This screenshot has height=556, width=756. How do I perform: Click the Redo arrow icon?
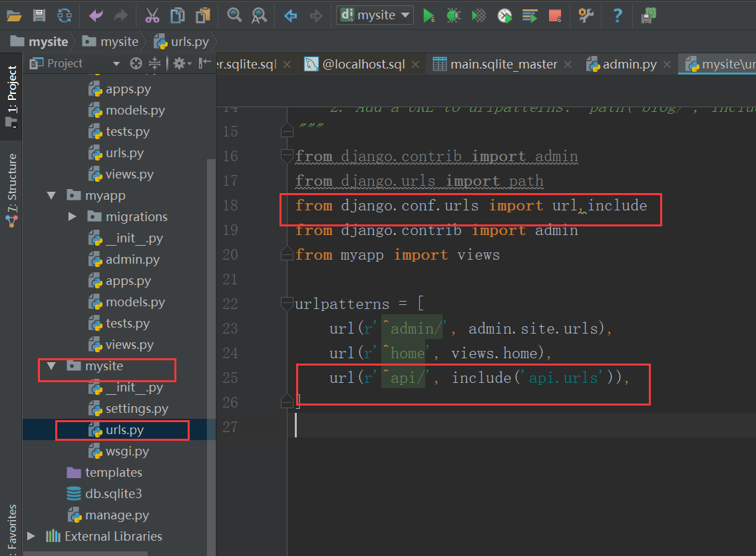(120, 15)
